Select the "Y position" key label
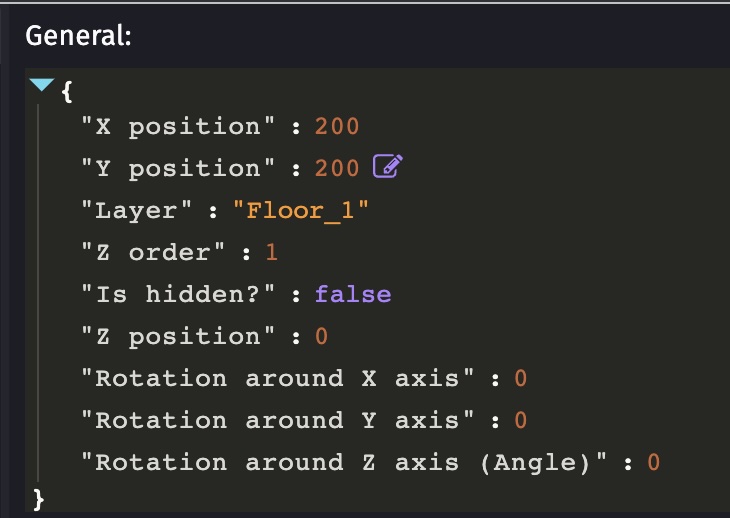This screenshot has height=518, width=730. click(178, 168)
